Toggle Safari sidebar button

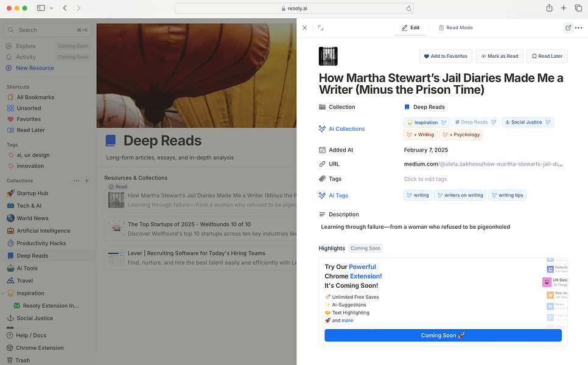tap(41, 8)
